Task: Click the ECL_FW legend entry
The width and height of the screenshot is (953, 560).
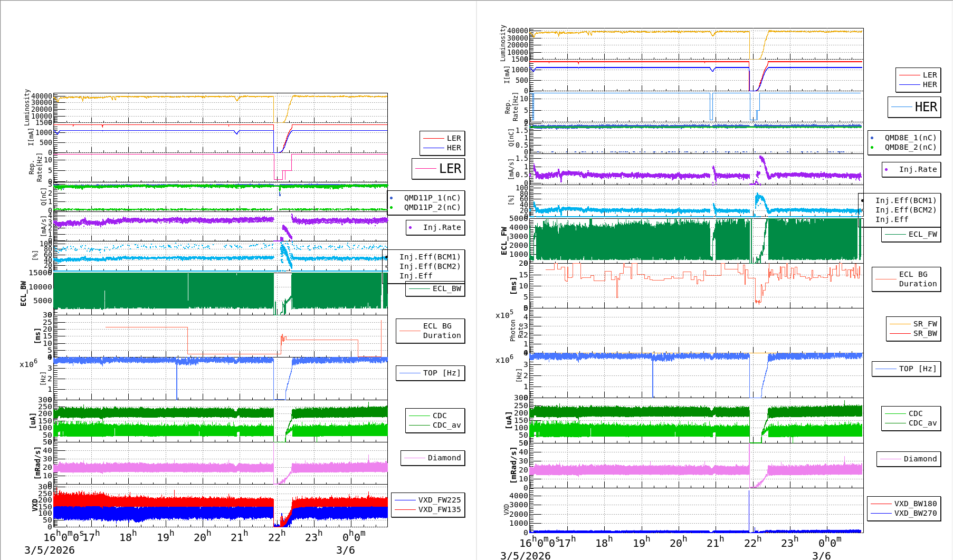Action: click(922, 234)
